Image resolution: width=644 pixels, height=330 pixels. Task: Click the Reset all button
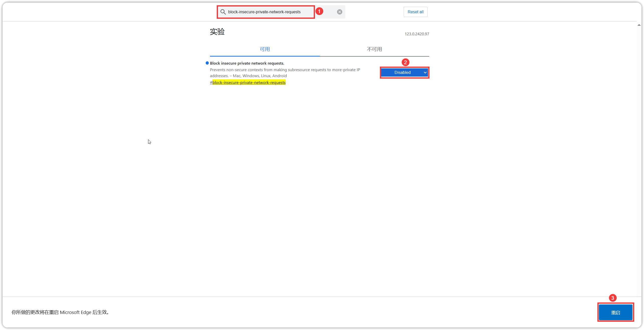[415, 12]
